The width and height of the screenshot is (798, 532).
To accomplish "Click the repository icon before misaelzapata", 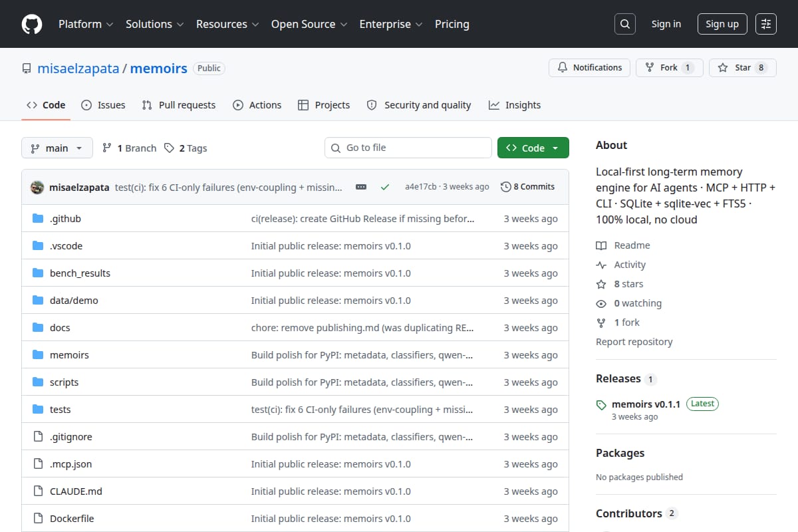I will [27, 68].
